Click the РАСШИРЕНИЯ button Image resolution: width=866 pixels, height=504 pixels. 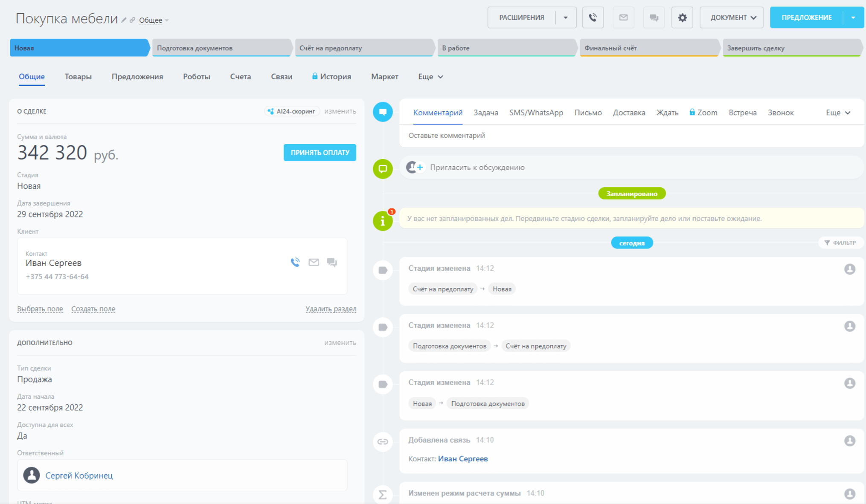tap(522, 17)
